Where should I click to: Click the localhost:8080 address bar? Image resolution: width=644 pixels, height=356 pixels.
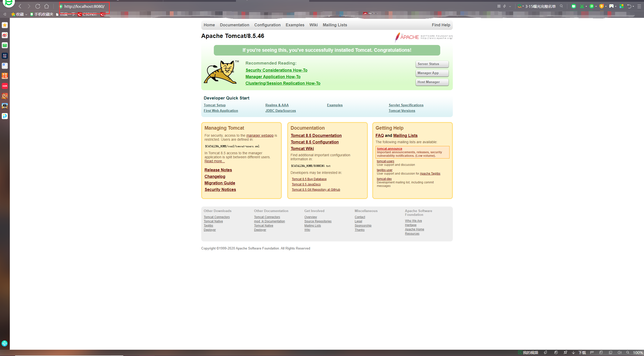point(84,7)
